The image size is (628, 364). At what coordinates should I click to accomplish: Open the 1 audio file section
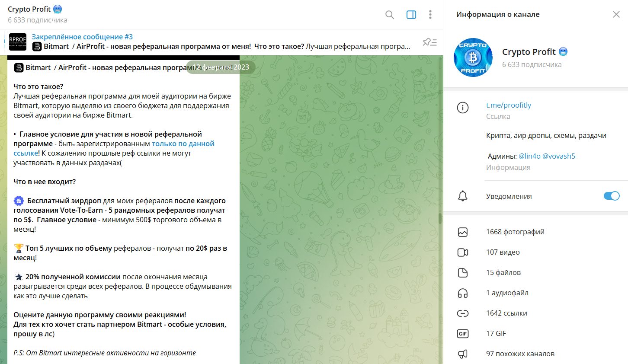(535, 293)
